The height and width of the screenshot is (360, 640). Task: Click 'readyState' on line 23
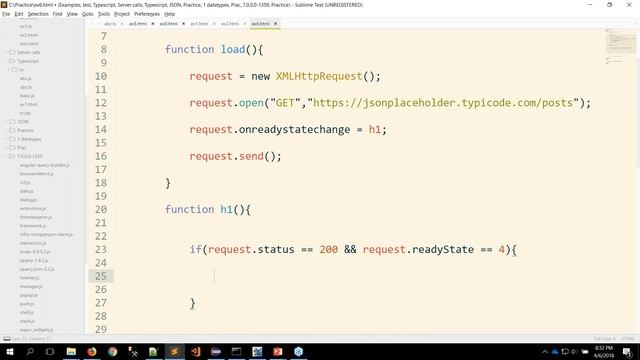point(443,249)
